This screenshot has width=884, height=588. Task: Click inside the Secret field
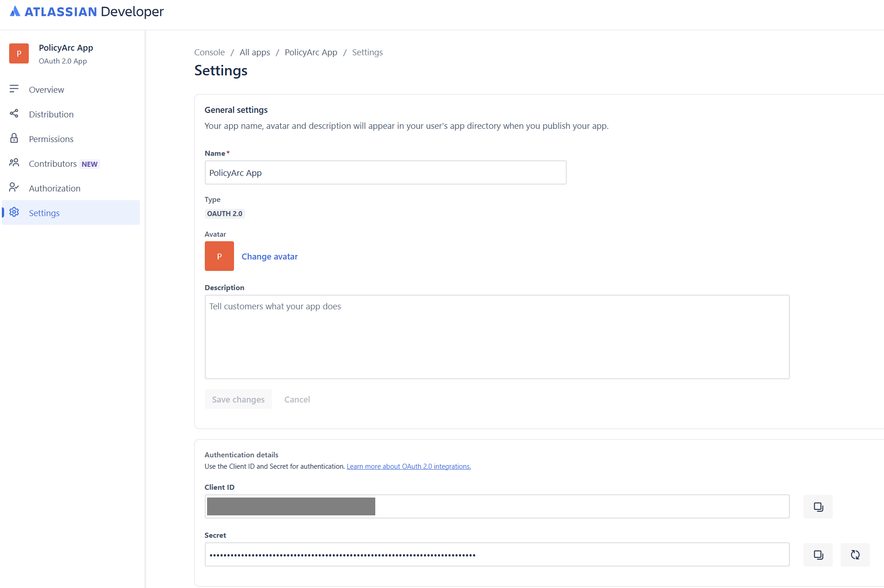[x=497, y=555]
